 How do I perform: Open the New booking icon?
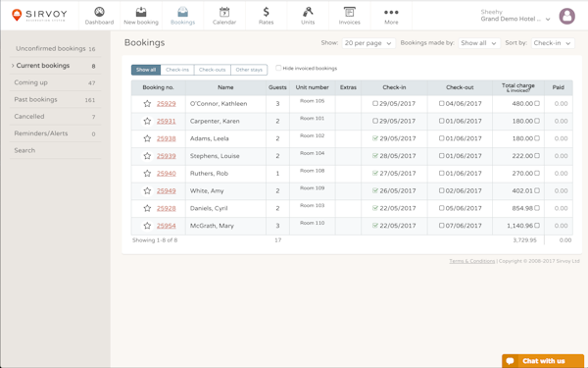141,12
